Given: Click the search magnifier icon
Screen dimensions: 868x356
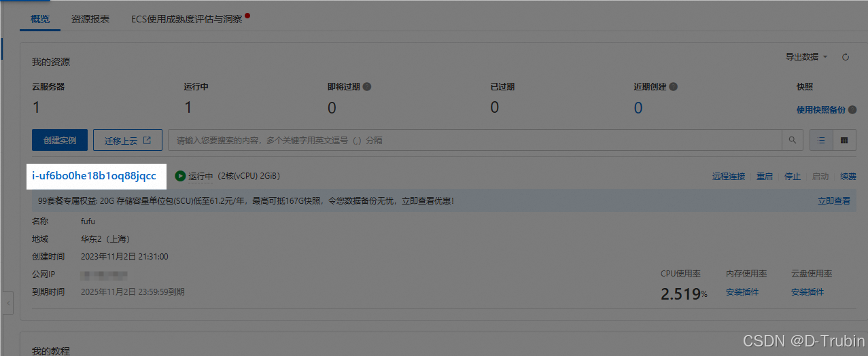Looking at the screenshot, I should [792, 140].
